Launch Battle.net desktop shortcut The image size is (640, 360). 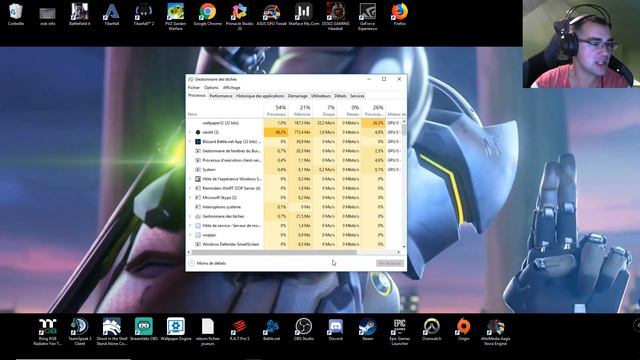pyautogui.click(x=271, y=330)
